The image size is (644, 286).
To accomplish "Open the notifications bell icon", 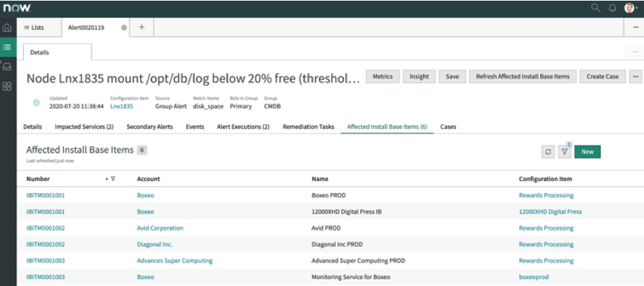I will coord(613,9).
